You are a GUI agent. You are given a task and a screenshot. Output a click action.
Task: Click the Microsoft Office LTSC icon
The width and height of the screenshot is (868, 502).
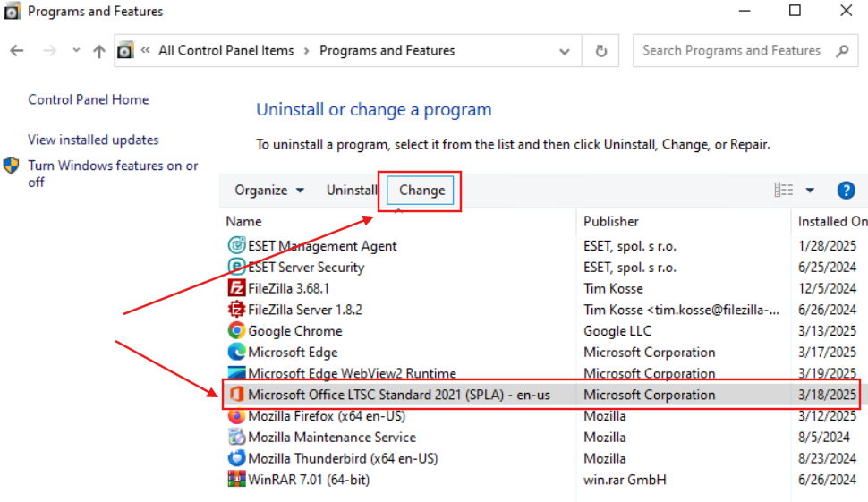point(236,394)
